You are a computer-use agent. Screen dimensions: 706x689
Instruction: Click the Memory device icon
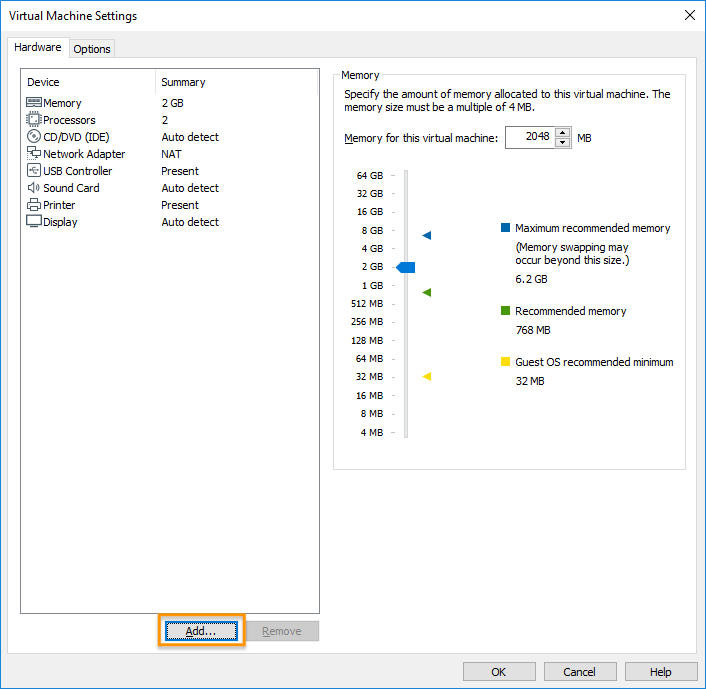coord(34,103)
